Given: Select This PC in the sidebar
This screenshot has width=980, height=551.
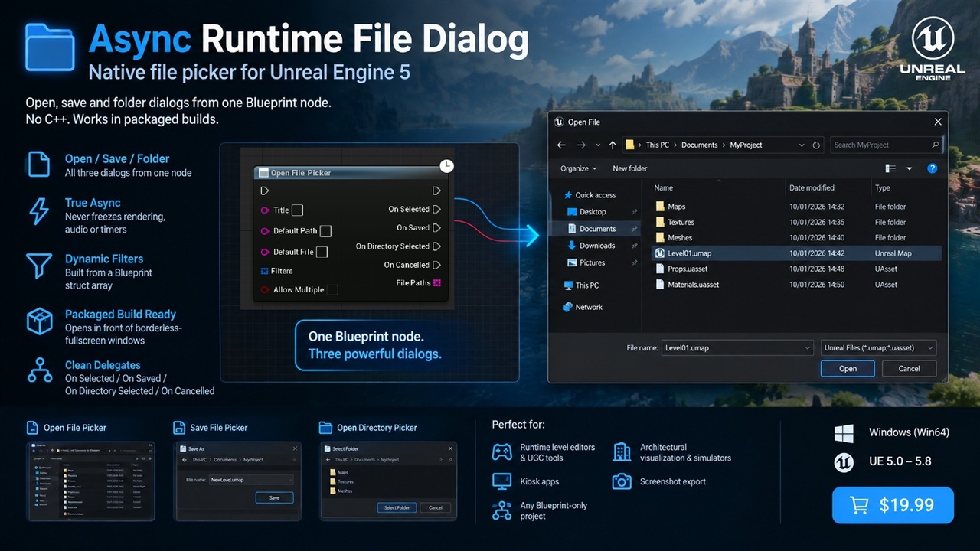Looking at the screenshot, I should pos(581,285).
